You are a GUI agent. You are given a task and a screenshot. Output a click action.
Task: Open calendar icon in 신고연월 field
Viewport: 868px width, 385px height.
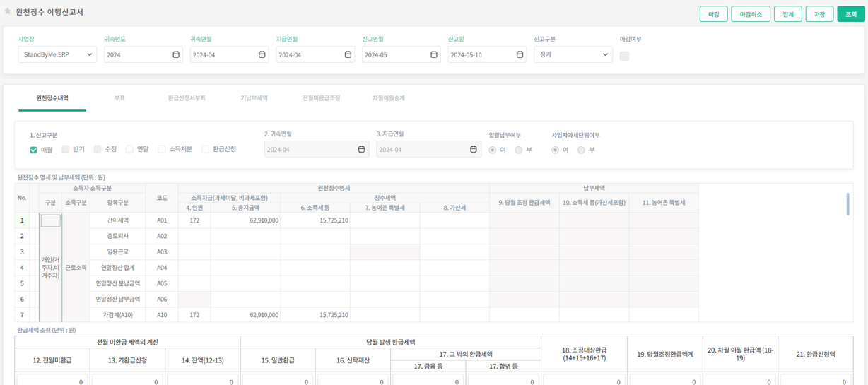click(x=434, y=54)
